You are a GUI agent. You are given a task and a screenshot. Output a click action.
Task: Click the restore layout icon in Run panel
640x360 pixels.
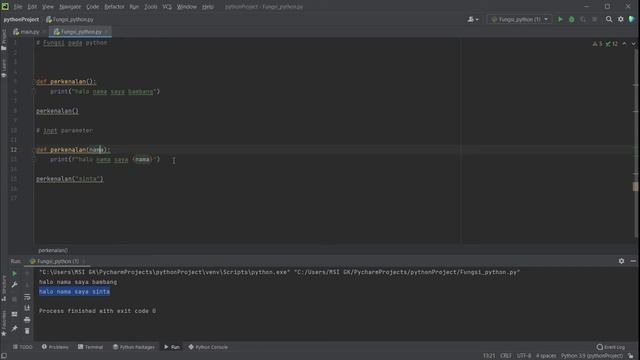[14, 314]
